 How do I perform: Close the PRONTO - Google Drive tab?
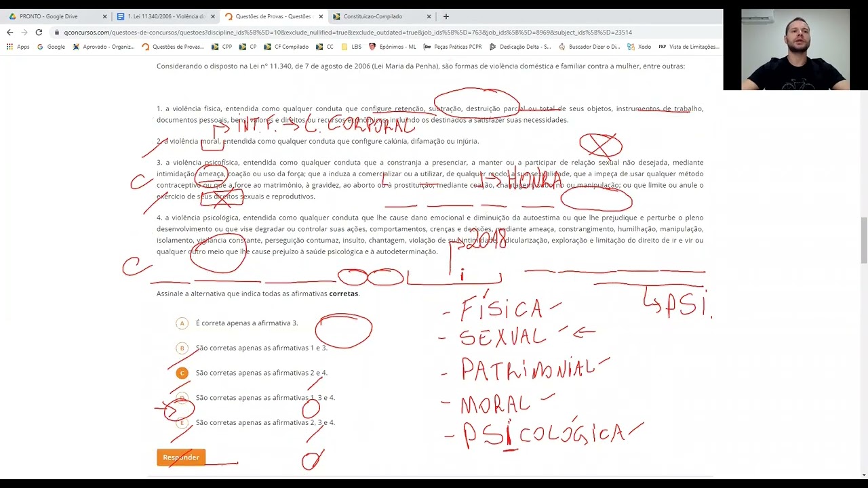pyautogui.click(x=104, y=16)
